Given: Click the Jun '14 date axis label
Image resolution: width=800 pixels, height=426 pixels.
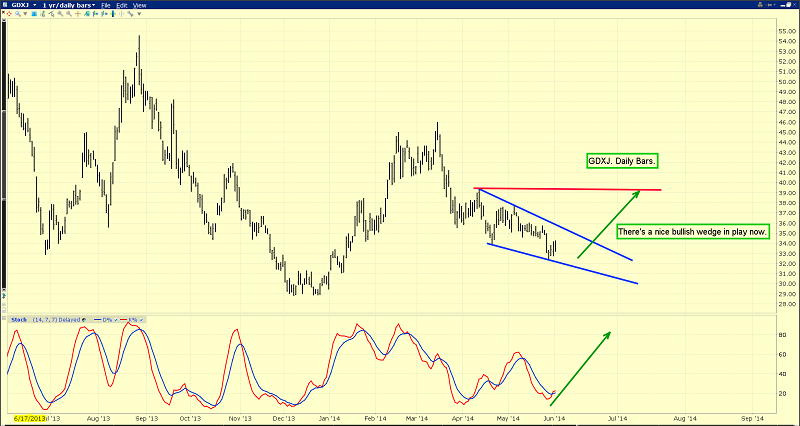Looking at the screenshot, I should click(x=555, y=419).
